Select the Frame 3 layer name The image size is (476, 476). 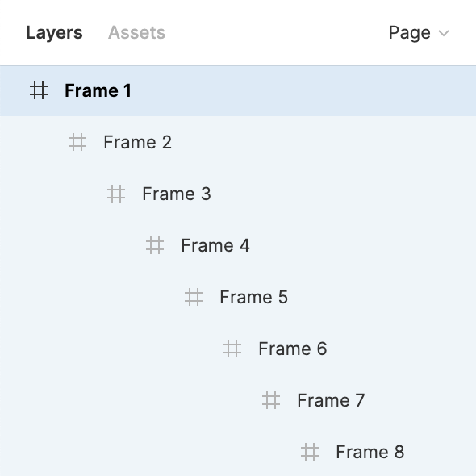click(x=177, y=194)
